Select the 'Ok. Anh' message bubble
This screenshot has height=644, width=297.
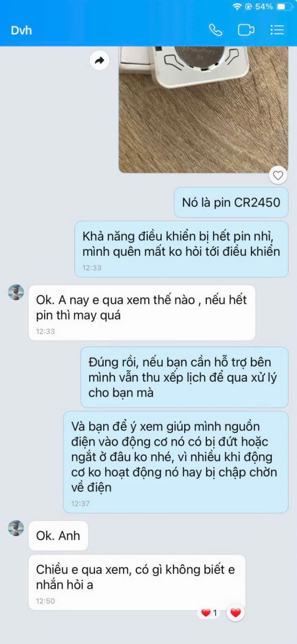(x=58, y=536)
